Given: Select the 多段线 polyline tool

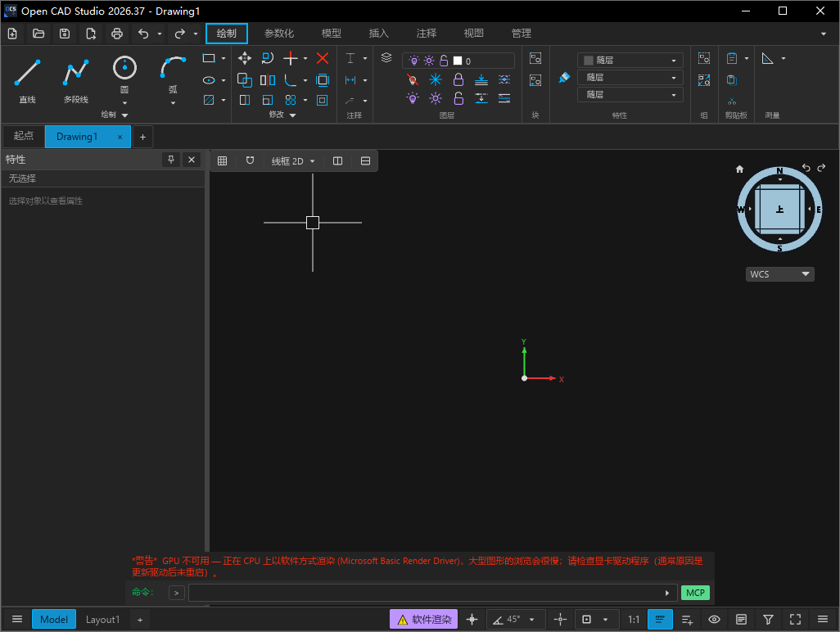Looking at the screenshot, I should point(75,79).
